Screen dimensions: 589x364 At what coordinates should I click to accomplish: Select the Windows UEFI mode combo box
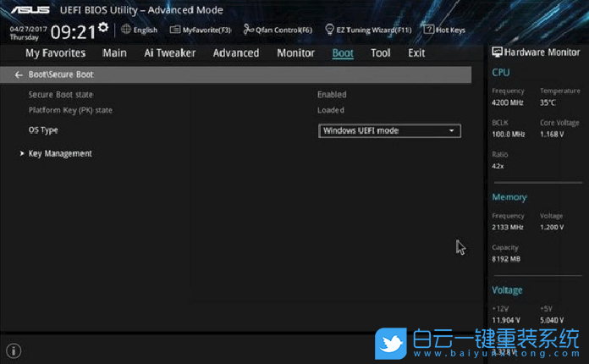(x=385, y=130)
